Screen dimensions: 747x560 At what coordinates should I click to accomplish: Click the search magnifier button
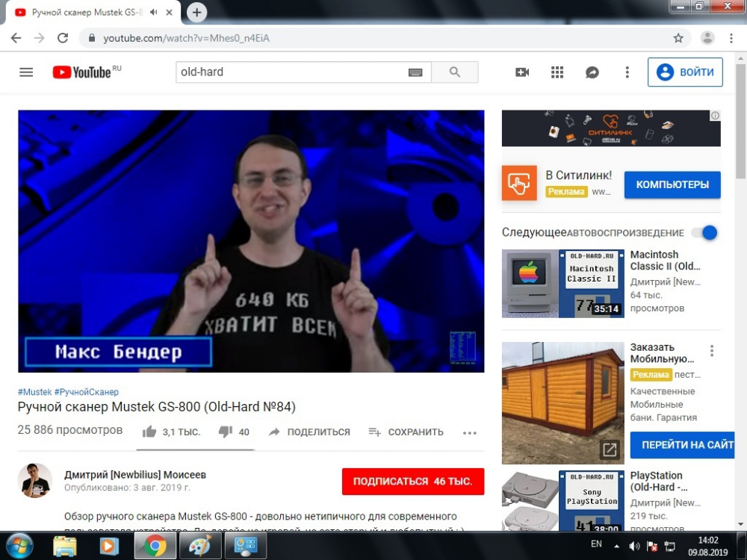point(455,72)
